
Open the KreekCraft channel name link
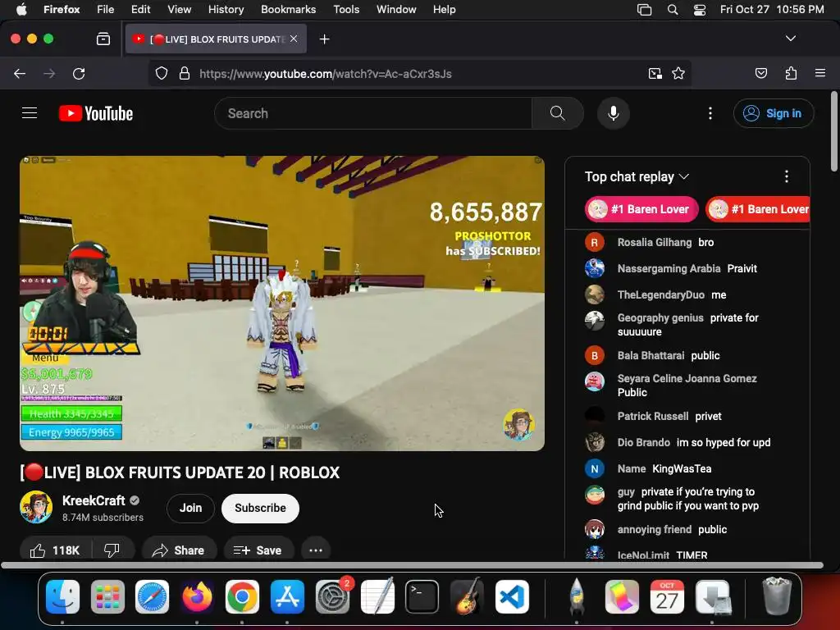tap(94, 500)
